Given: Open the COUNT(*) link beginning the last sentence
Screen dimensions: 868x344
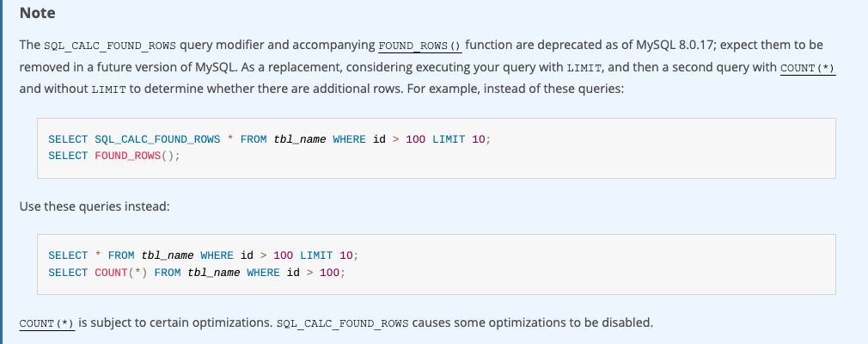Looking at the screenshot, I should (47, 323).
